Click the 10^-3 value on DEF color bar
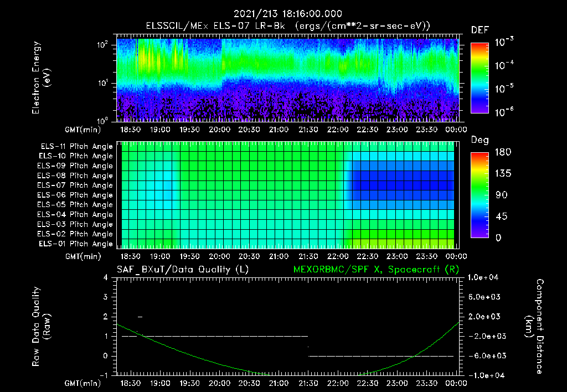 (x=504, y=42)
